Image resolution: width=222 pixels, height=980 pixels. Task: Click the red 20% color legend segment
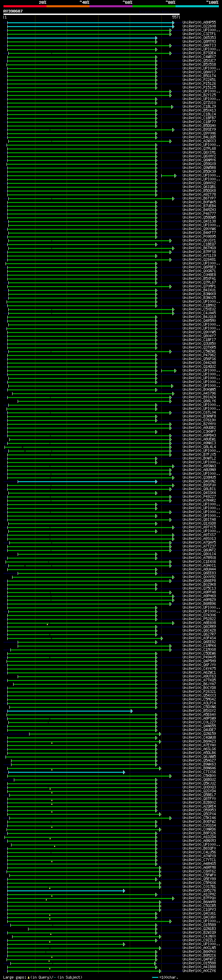coord(25,6)
